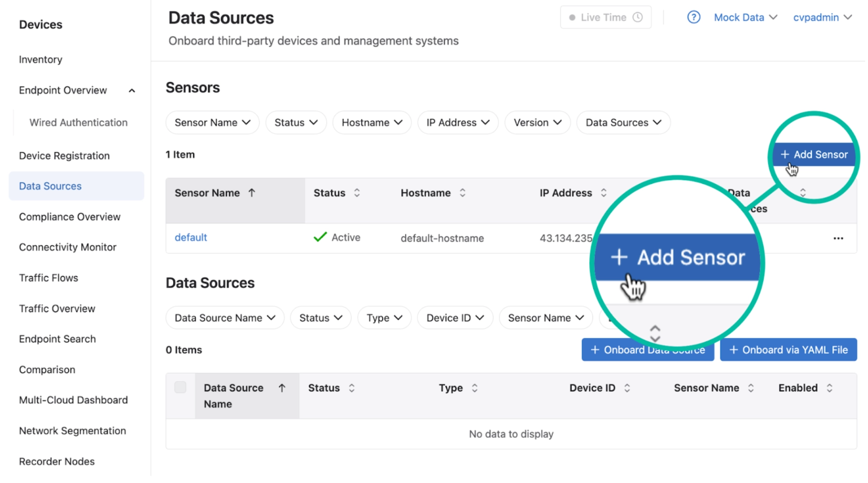
Task: Select Data Sources in the sidebar
Action: pos(77,186)
